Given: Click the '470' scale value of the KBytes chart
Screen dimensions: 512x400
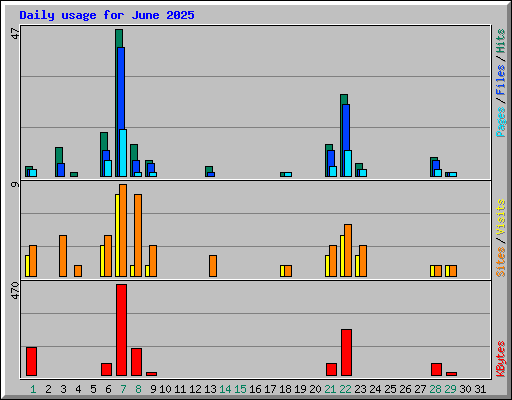Looking at the screenshot, I should (x=15, y=290).
